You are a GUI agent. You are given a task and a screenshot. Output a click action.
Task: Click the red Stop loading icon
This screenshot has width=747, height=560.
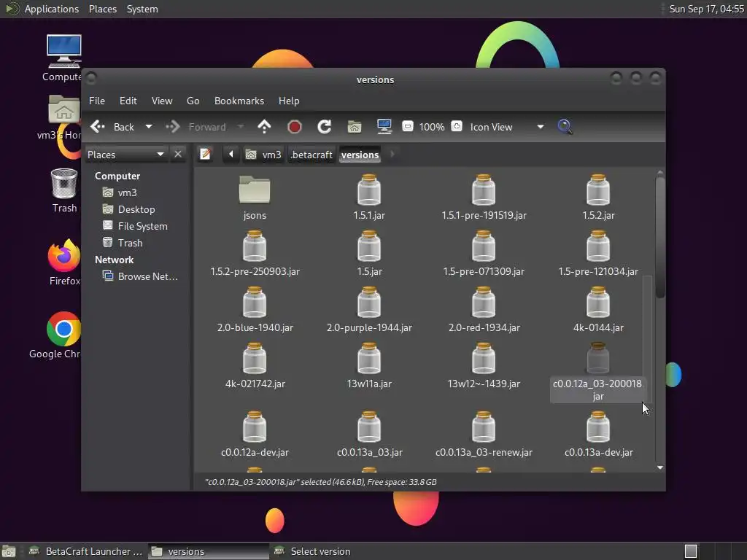pyautogui.click(x=295, y=127)
